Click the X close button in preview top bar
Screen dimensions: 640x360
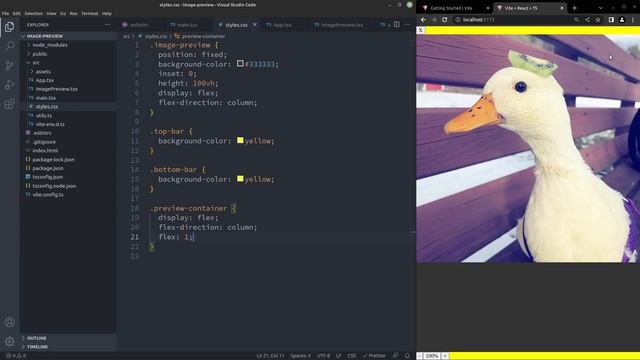[x=420, y=30]
